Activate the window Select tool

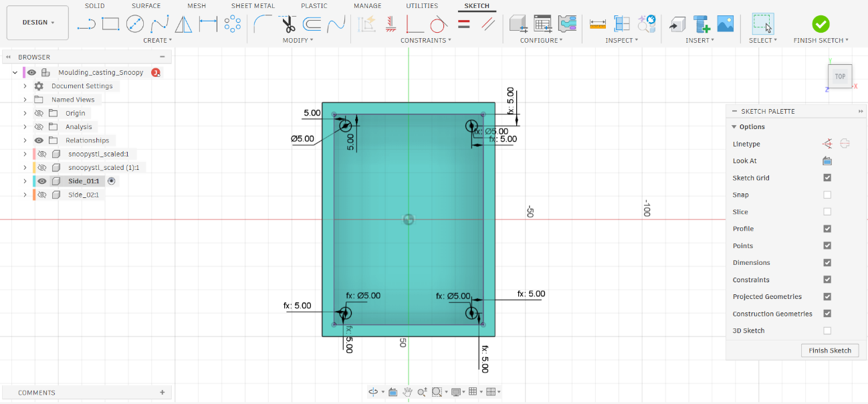point(763,23)
